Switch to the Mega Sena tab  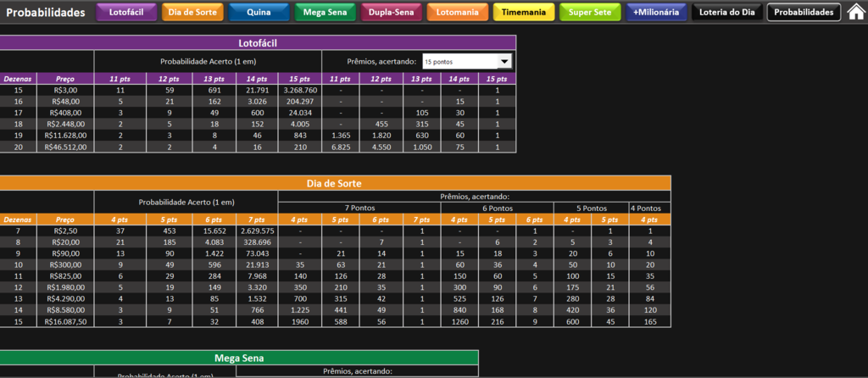[x=325, y=12]
